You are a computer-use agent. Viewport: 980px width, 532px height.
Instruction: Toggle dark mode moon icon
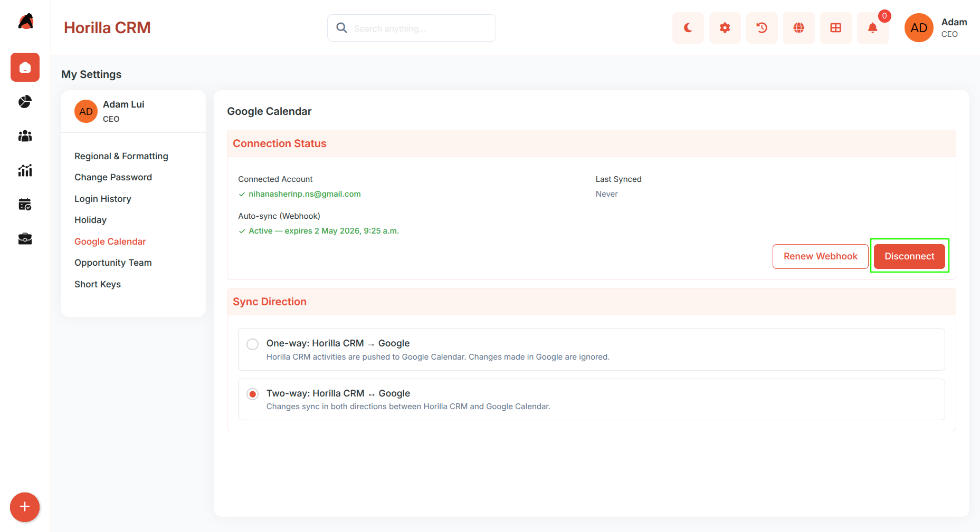[x=688, y=28]
